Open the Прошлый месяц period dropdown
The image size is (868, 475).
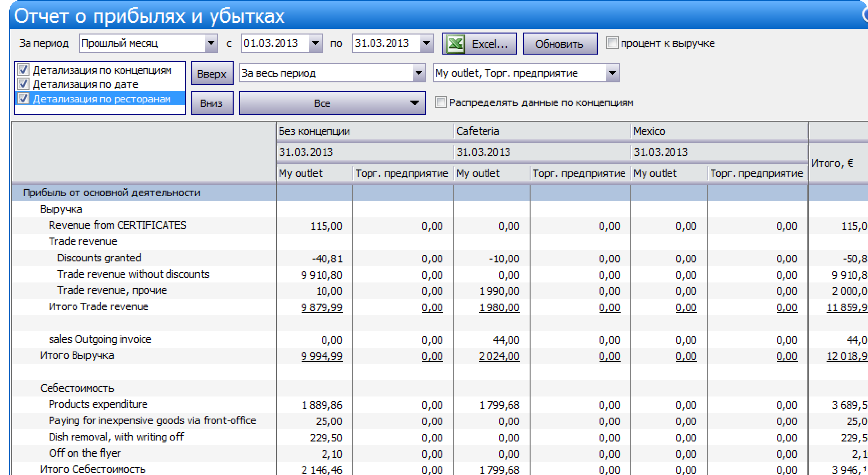(211, 43)
